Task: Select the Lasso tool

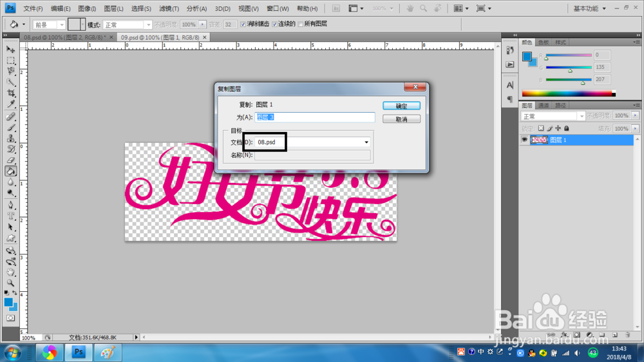Action: (x=11, y=71)
